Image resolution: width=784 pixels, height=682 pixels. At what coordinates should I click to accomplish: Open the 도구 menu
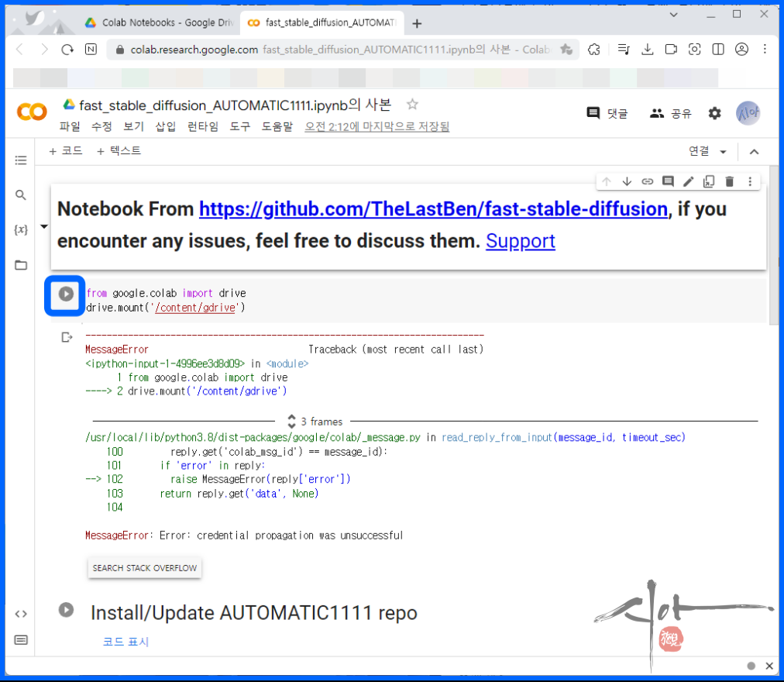pos(240,126)
